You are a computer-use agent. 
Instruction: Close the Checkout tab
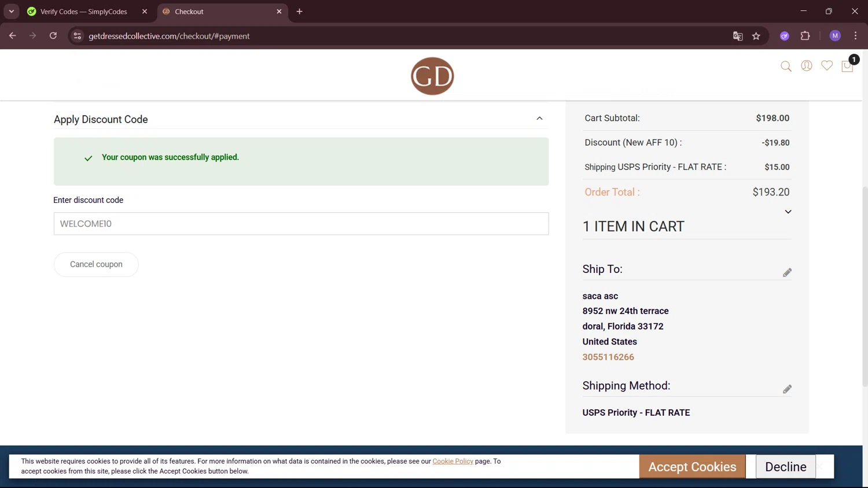tap(279, 12)
